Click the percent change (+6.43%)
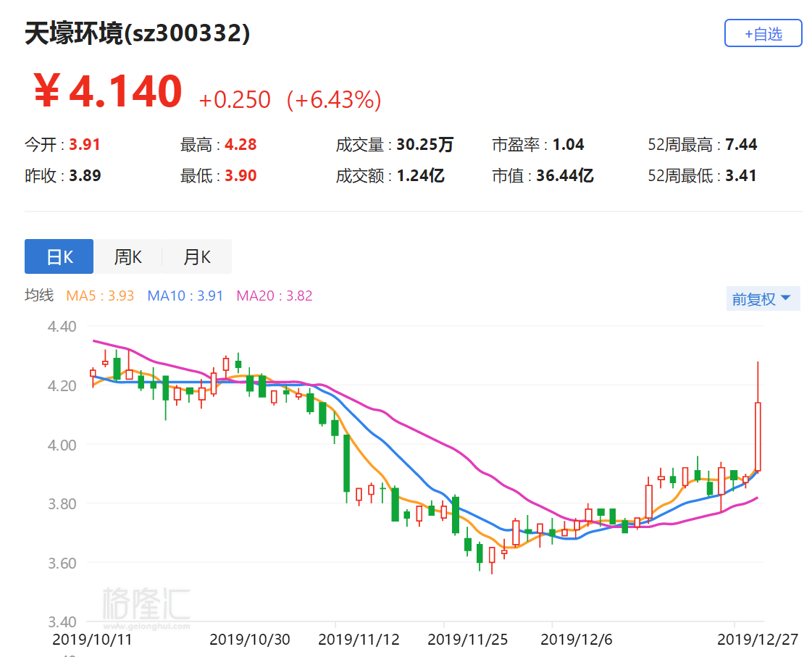 pyautogui.click(x=334, y=99)
